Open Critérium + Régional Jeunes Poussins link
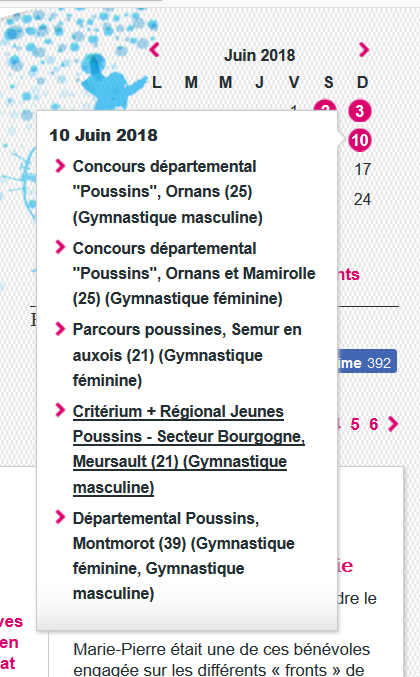The width and height of the screenshot is (420, 677). [x=189, y=449]
